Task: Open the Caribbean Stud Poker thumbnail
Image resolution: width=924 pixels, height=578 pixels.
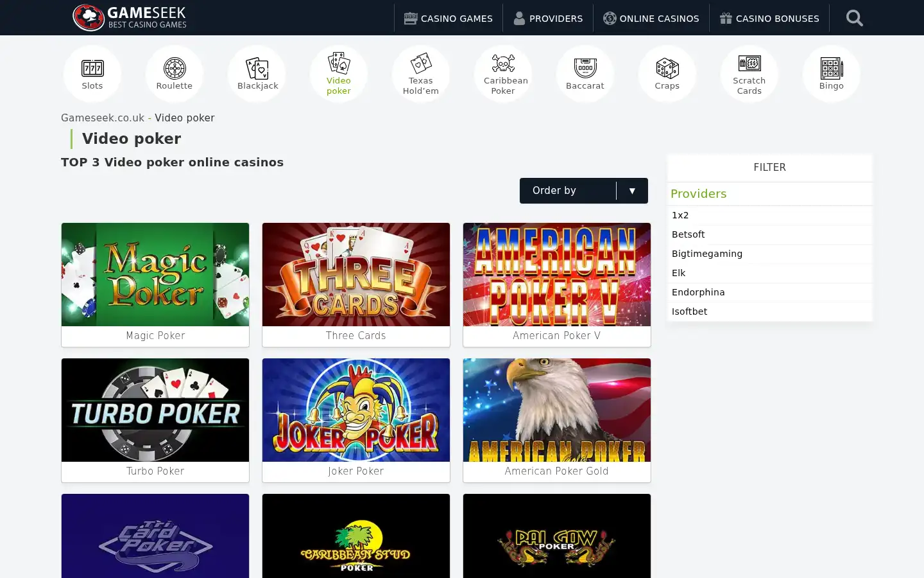Action: click(356, 536)
